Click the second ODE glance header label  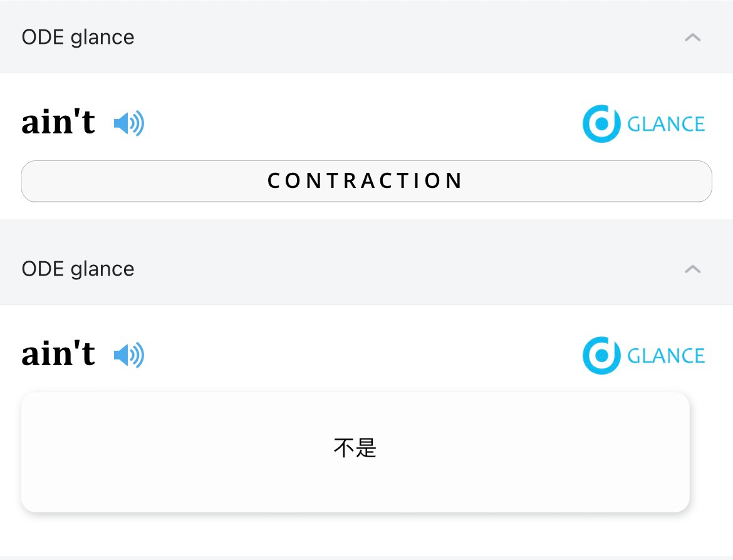click(78, 269)
